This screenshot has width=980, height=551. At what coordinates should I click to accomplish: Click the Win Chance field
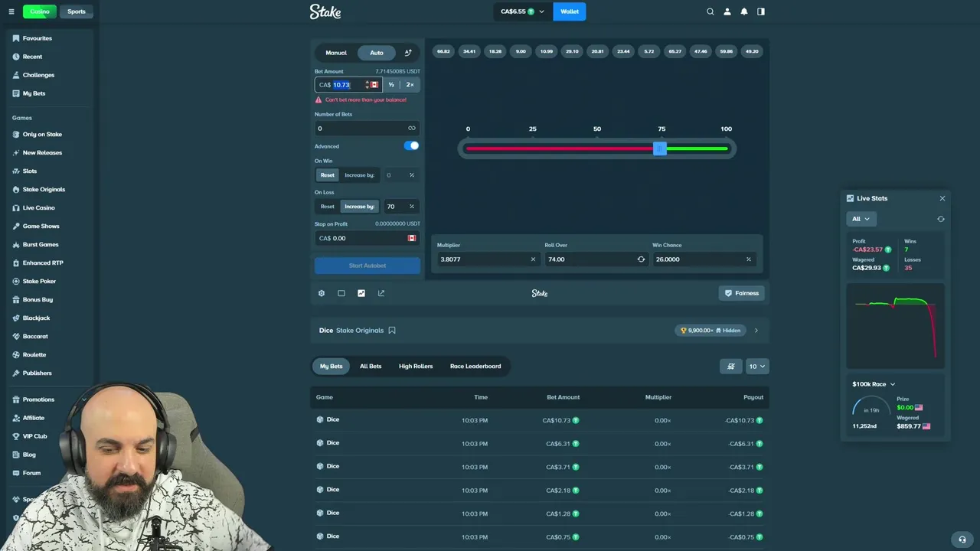tap(703, 259)
